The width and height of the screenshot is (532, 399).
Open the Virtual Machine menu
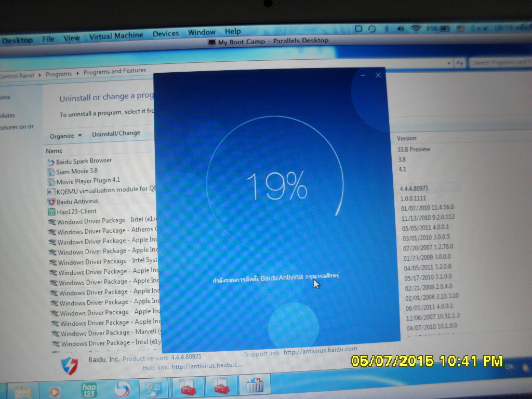[x=116, y=36]
